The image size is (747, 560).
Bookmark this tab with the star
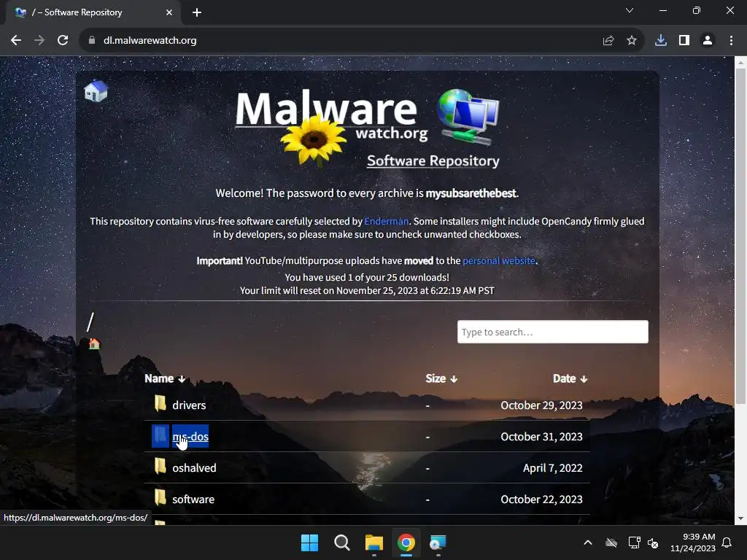click(631, 41)
